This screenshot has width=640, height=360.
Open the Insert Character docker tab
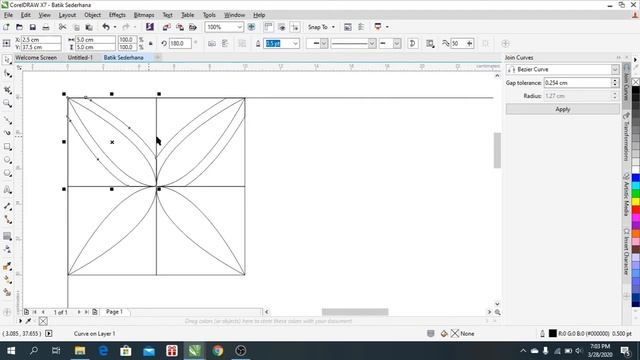point(626,251)
